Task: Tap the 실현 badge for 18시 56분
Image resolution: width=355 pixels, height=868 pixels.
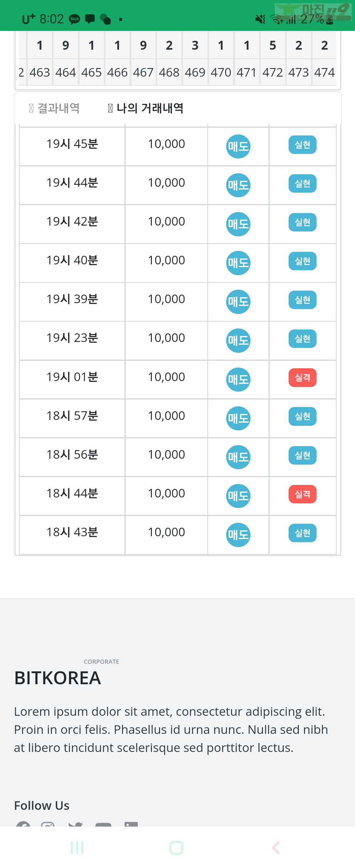Action: [302, 455]
